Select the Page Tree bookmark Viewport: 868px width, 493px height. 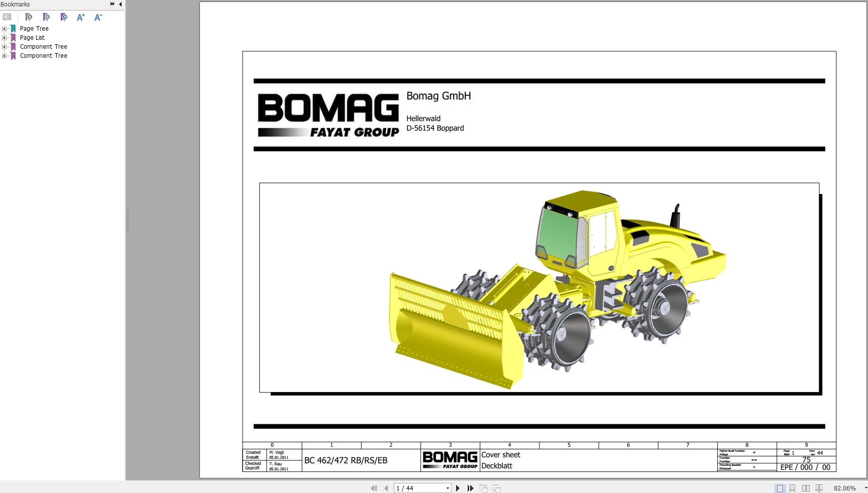click(34, 29)
